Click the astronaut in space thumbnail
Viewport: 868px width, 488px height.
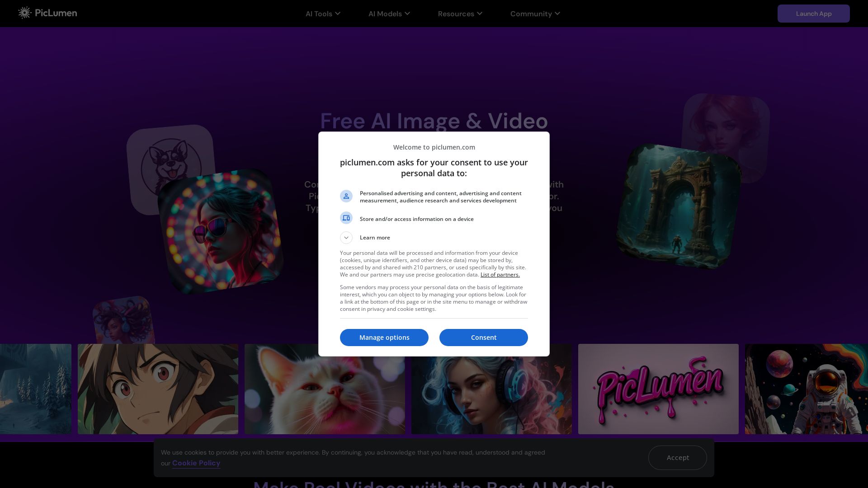pyautogui.click(x=806, y=389)
